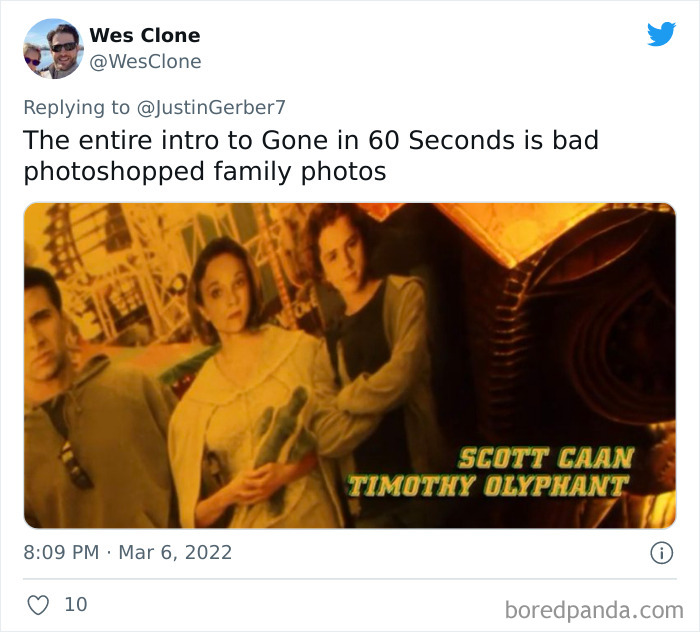
Task: Visit the boredpanda.com watermark
Action: tap(594, 610)
